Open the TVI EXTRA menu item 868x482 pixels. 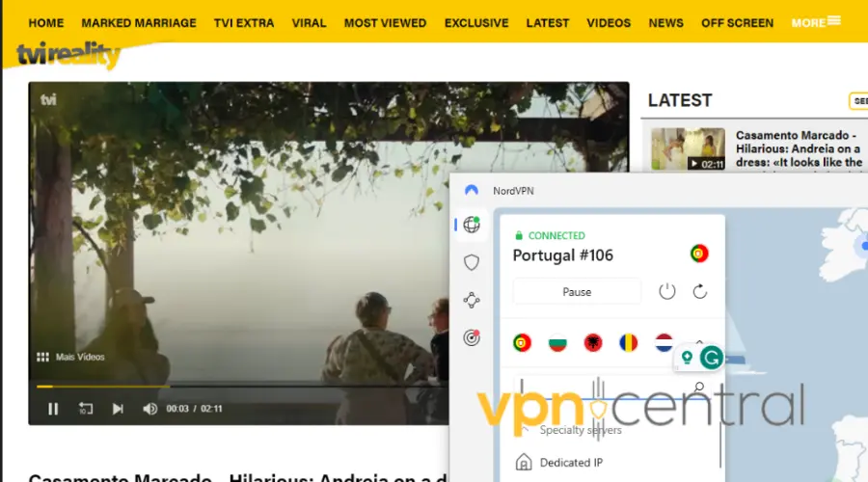coord(244,23)
